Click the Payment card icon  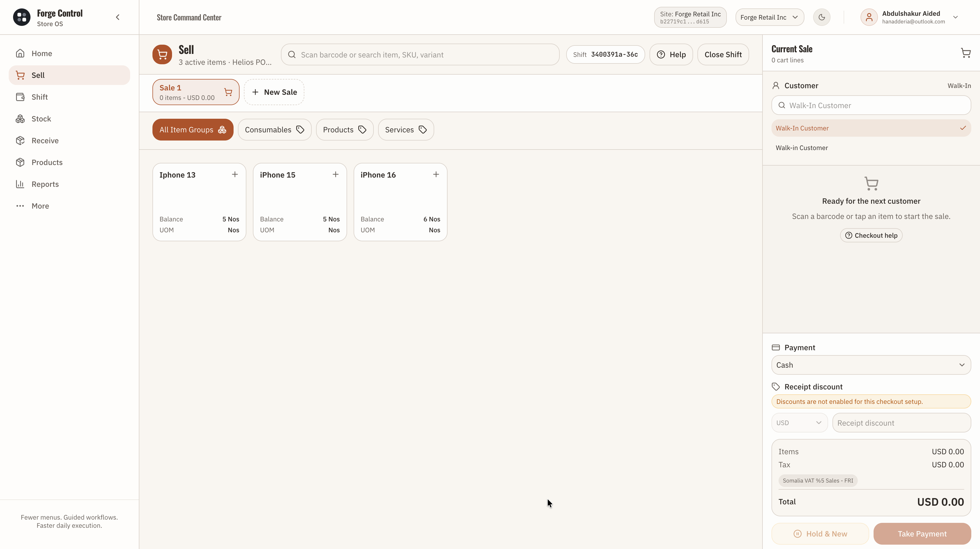click(x=776, y=347)
